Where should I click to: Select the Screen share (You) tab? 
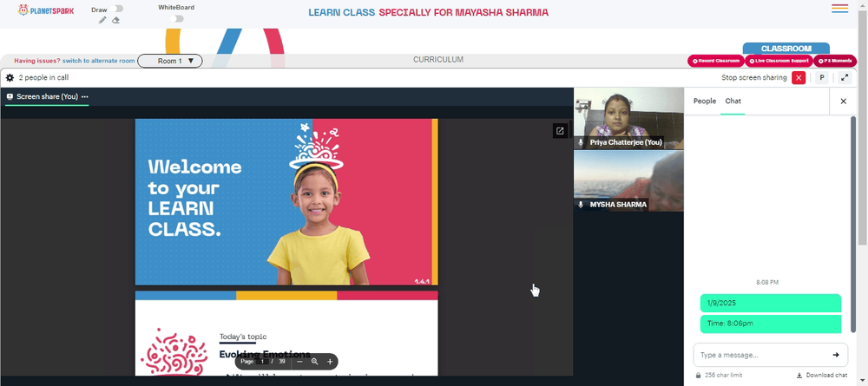[47, 97]
